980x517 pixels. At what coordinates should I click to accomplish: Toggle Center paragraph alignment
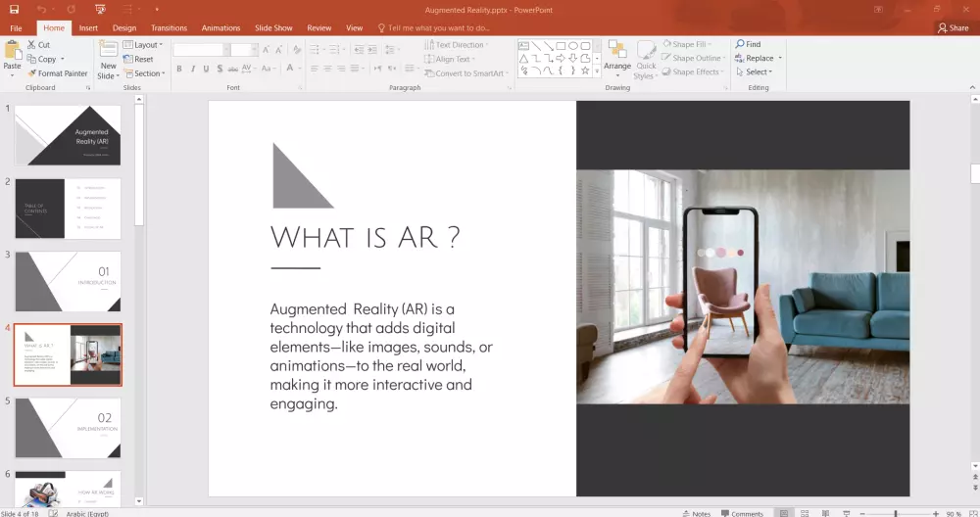327,69
